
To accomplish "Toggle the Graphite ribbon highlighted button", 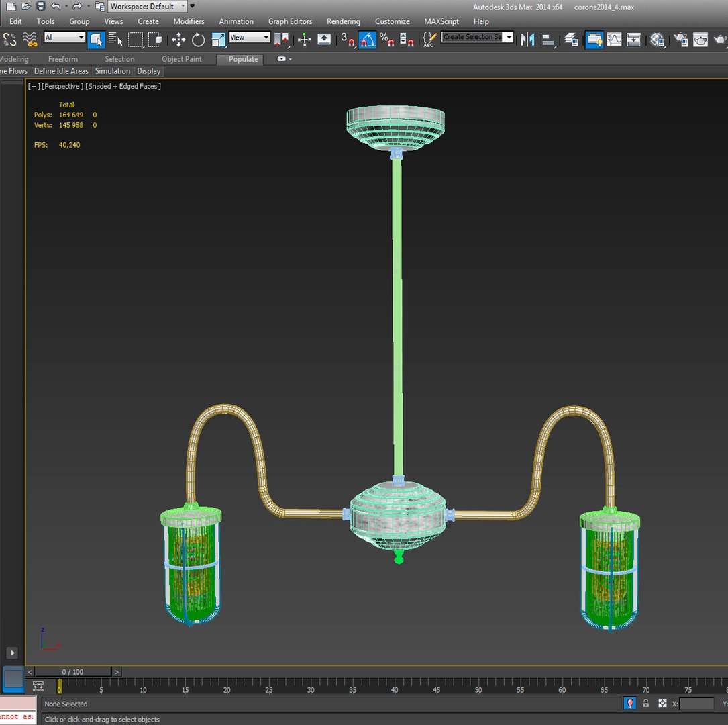I will click(594, 40).
